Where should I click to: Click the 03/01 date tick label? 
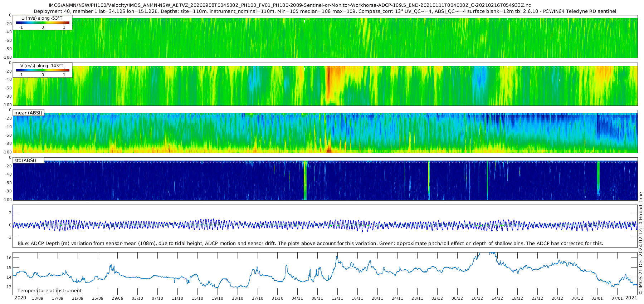597,298
